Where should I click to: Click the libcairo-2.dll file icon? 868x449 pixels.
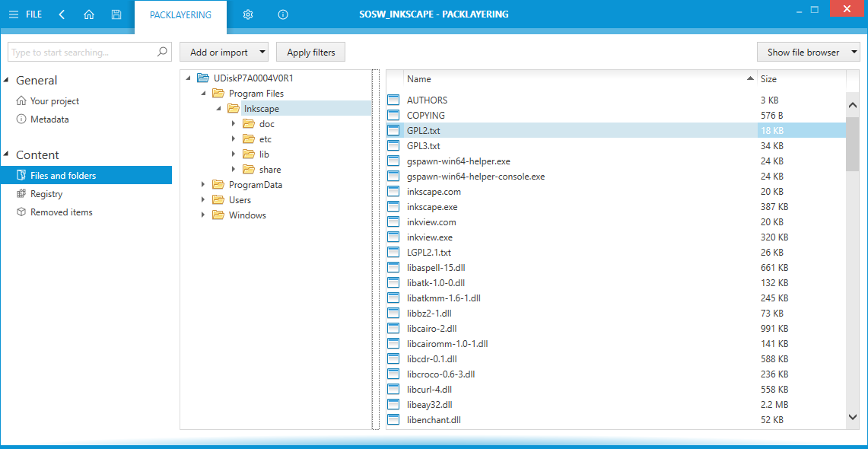[393, 328]
